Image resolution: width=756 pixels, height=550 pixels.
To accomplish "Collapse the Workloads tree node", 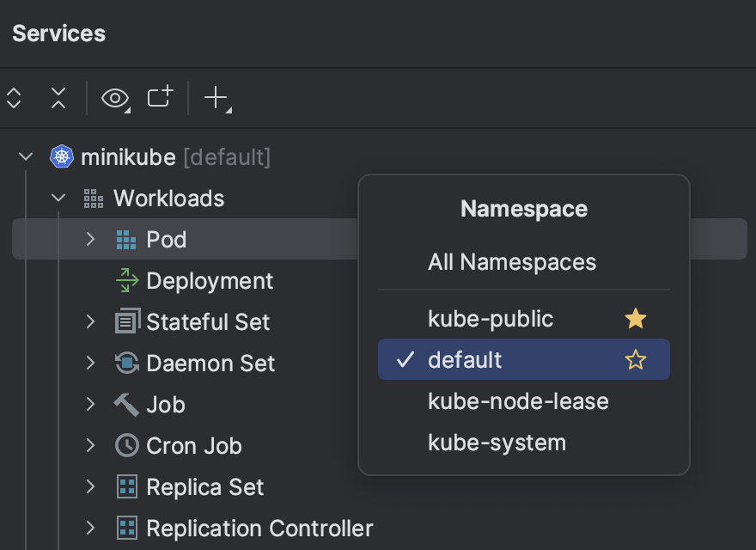I will [58, 199].
